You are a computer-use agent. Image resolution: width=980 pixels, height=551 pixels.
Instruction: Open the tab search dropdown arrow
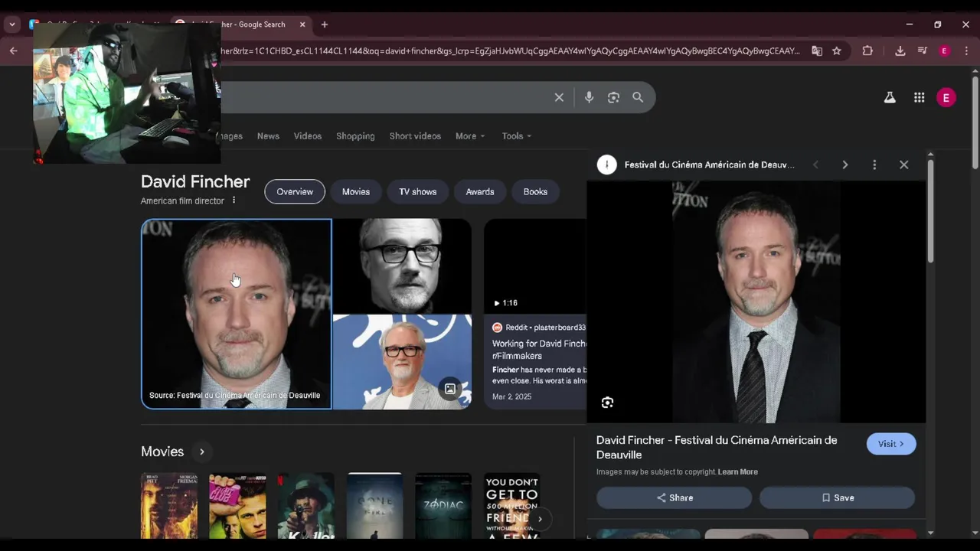(12, 24)
